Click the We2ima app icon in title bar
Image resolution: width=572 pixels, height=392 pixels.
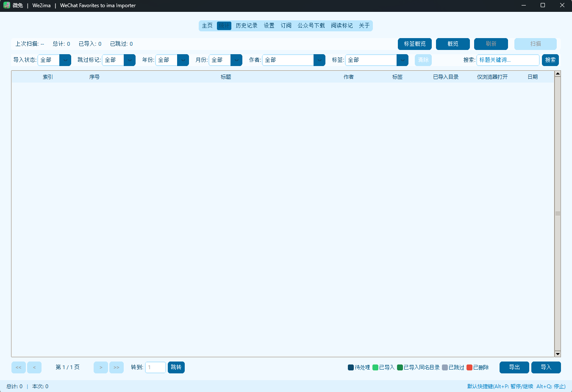(x=7, y=6)
